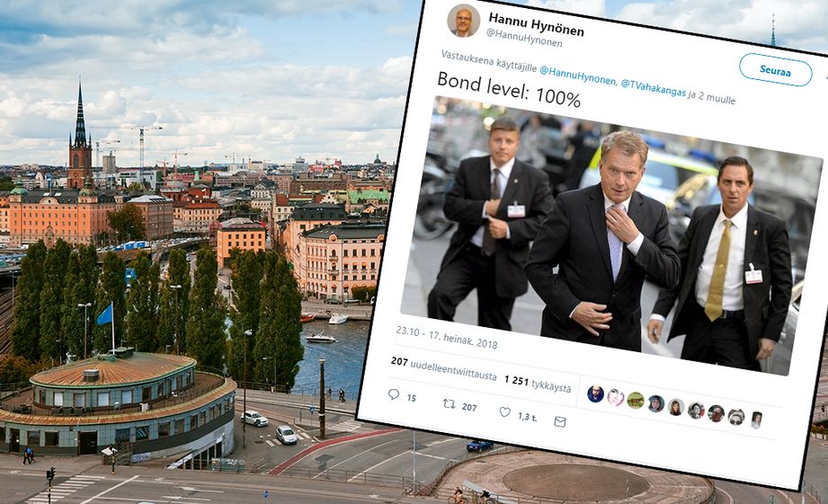
Task: Open Hannu Hynönen's profile avatar
Action: click(x=464, y=21)
